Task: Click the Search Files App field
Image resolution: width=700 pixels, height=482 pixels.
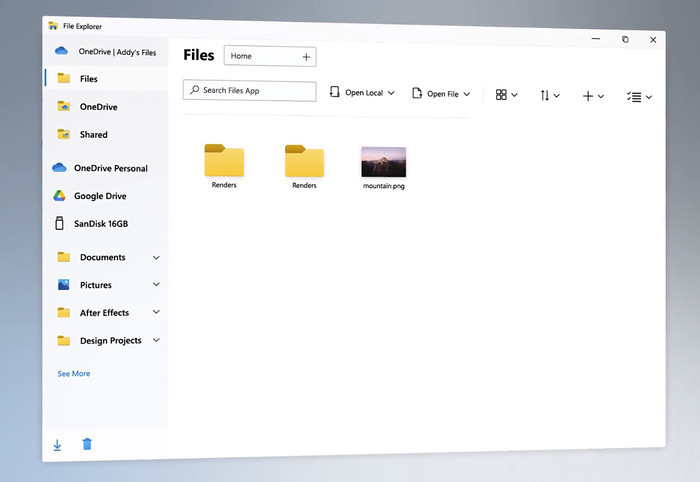Action: click(250, 91)
